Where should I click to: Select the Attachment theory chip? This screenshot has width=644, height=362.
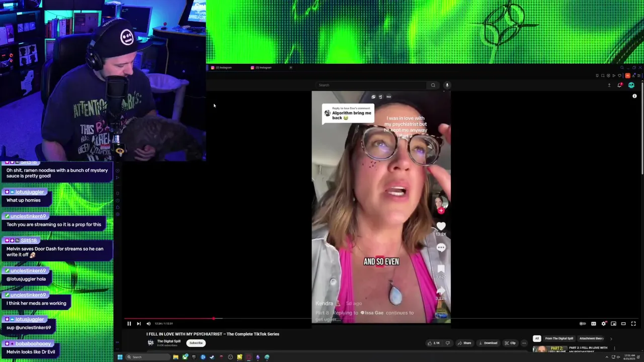coord(591,338)
